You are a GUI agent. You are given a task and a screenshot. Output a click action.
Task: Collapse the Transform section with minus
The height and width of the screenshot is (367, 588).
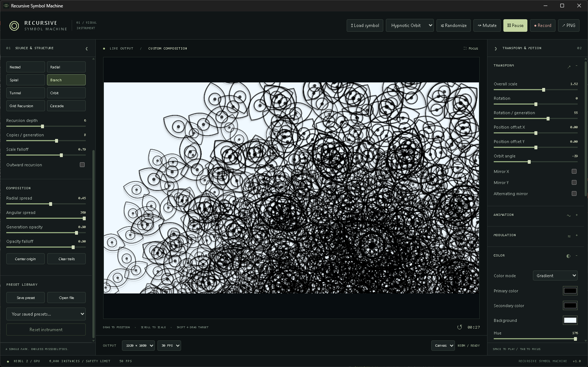pyautogui.click(x=577, y=66)
